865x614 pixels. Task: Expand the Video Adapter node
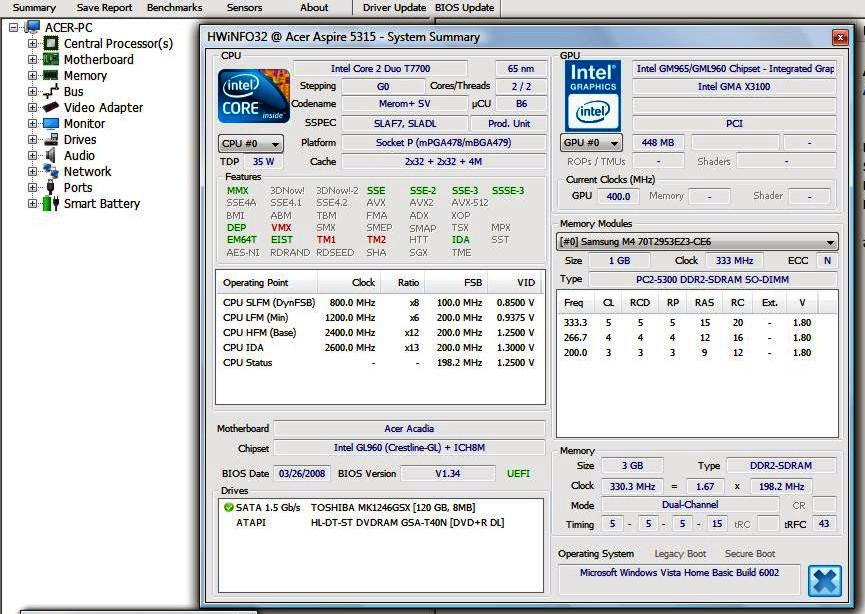point(33,107)
